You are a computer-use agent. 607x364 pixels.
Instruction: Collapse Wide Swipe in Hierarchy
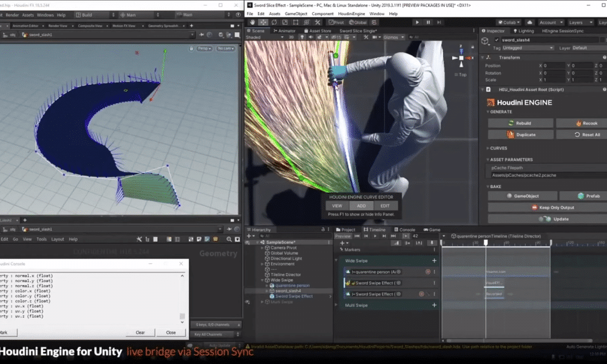(x=262, y=280)
